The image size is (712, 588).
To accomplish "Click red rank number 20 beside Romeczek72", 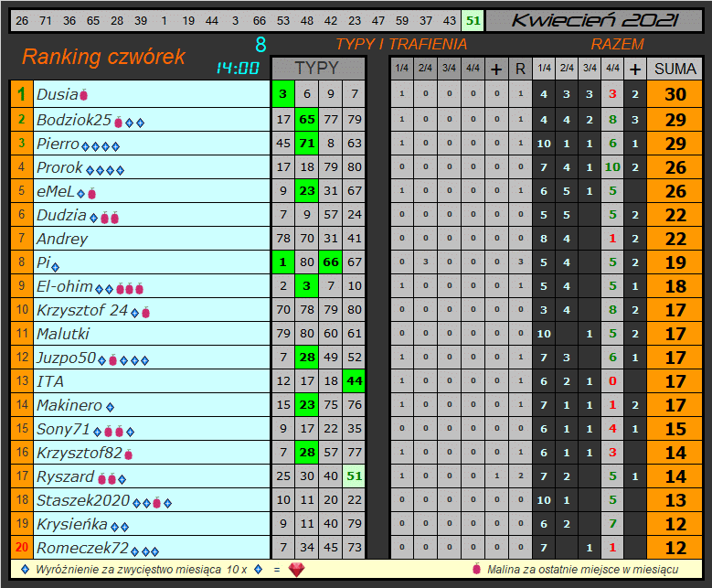I will 22,547.
